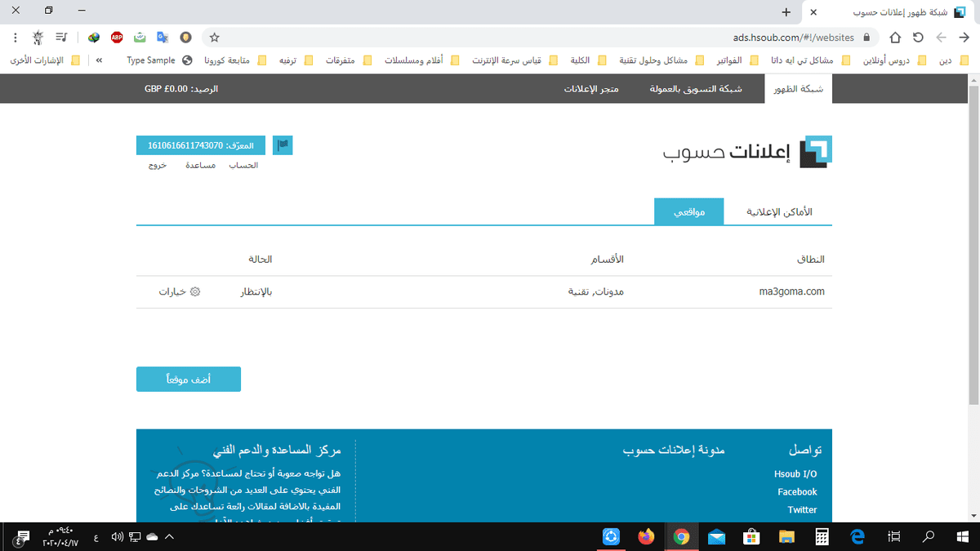The image size is (980, 551).
Task: Open the Facebook footer link
Action: 797,492
